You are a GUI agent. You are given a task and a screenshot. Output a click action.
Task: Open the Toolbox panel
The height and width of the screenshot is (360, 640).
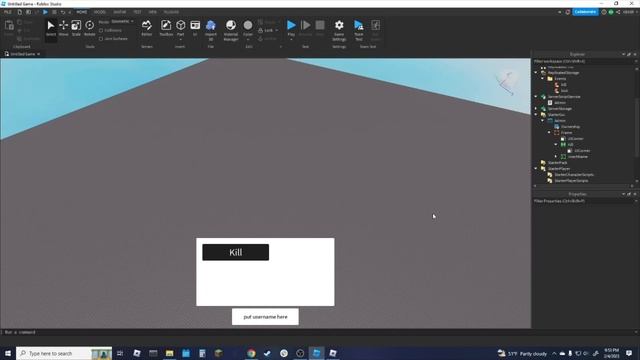click(166, 29)
